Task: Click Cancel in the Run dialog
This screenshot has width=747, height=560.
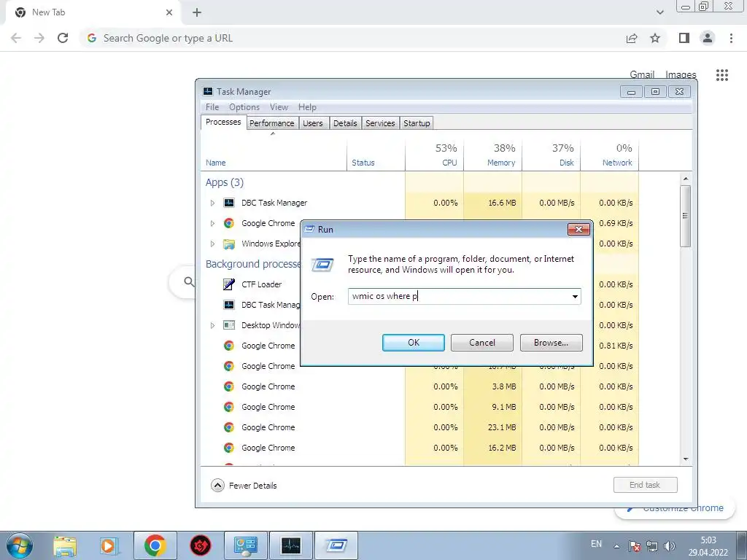Action: coord(481,343)
